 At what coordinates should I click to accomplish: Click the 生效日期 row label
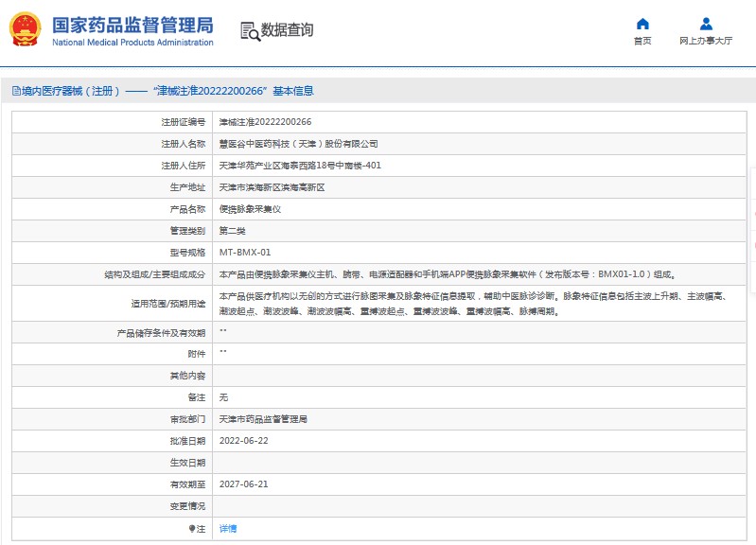187,463
